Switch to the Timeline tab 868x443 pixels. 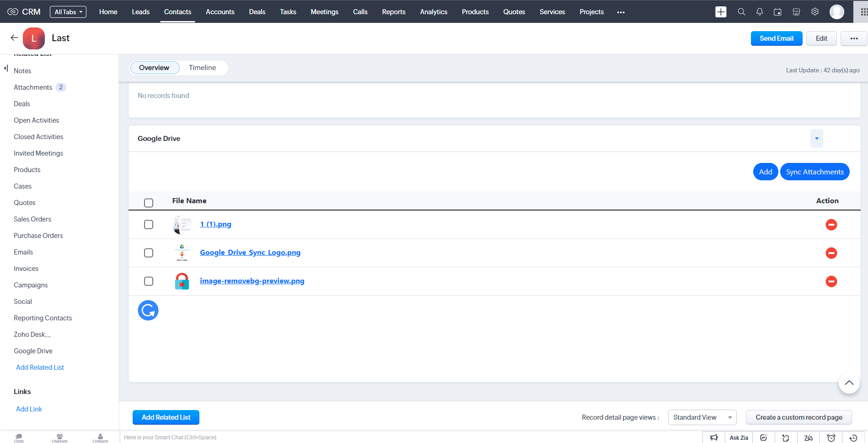203,68
